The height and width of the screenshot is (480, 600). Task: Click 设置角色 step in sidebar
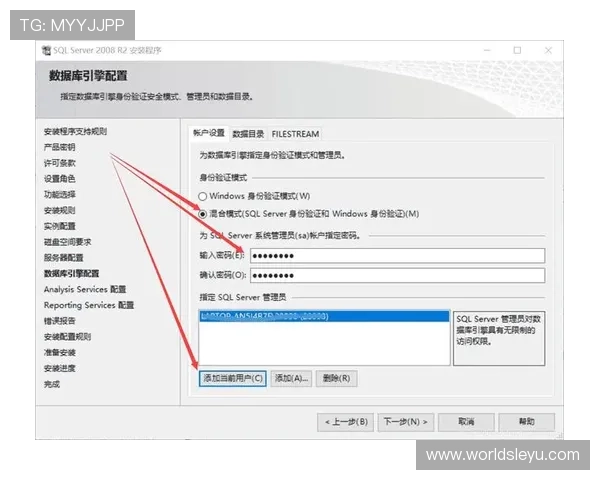click(60, 179)
